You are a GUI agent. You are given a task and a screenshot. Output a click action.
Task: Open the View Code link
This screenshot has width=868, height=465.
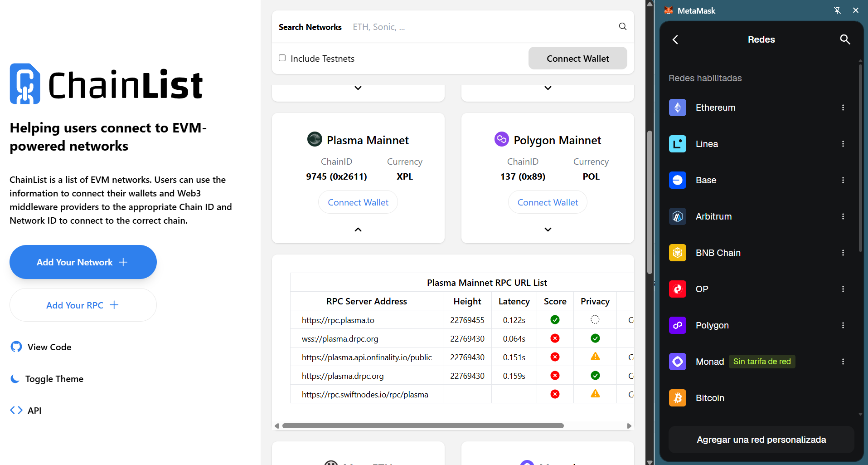(41, 347)
